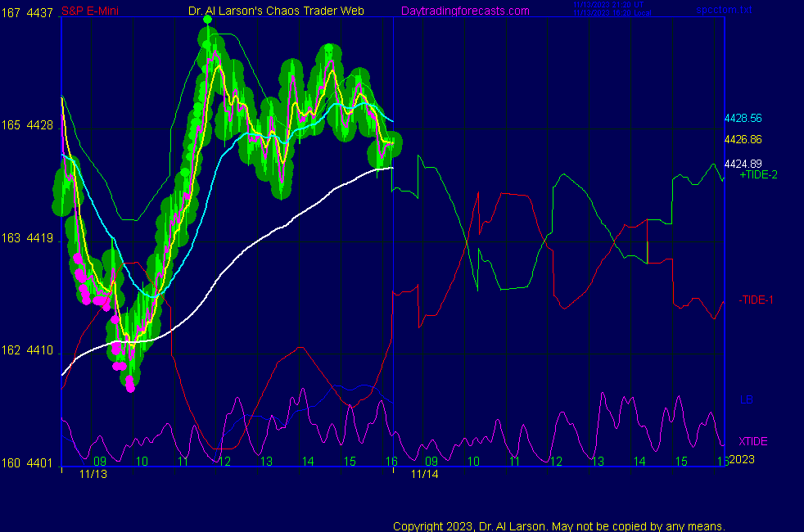Click the red -TIDE-1 legend label
Image resolution: width=804 pixels, height=532 pixels.
tap(756, 300)
